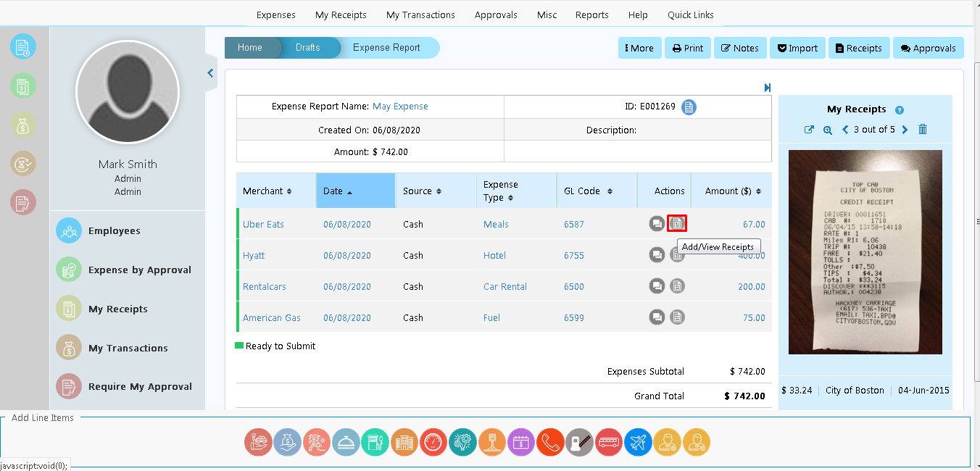
Task: Collapse the receipts panel arrow
Action: click(x=768, y=88)
